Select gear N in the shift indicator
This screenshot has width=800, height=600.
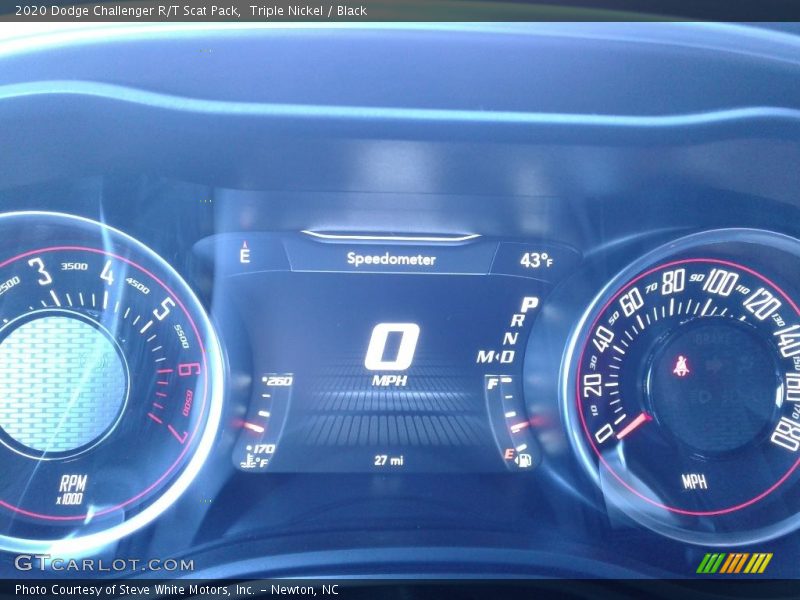point(510,338)
